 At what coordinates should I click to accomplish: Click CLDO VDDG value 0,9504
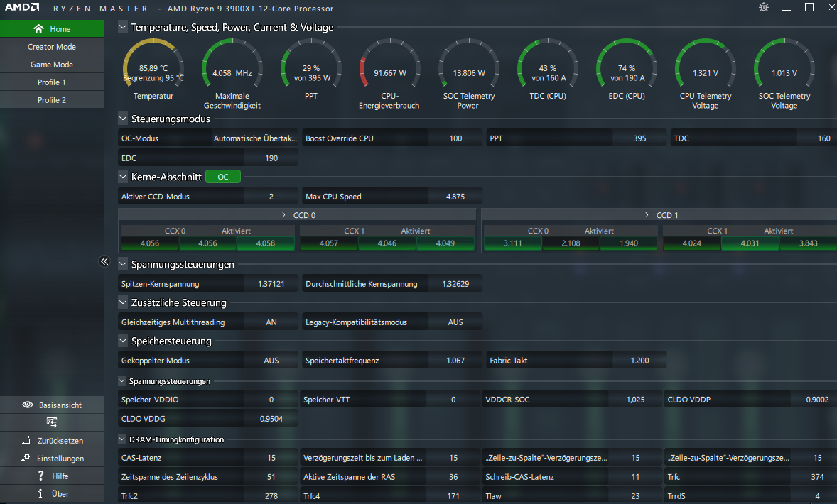click(271, 419)
